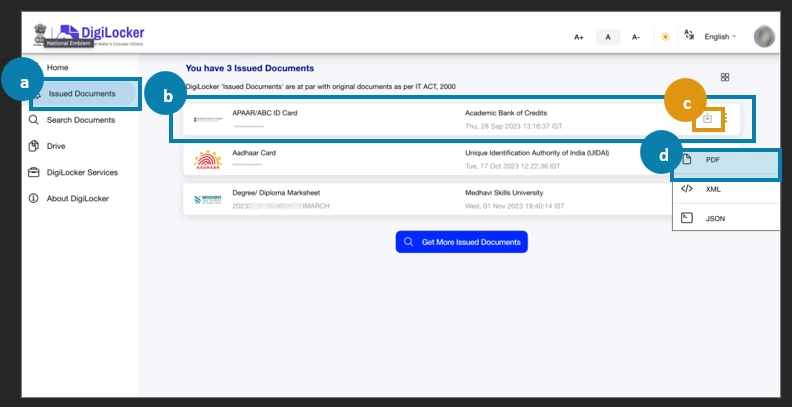The width and height of the screenshot is (792, 407).
Task: Reset font size with A button
Action: [608, 37]
